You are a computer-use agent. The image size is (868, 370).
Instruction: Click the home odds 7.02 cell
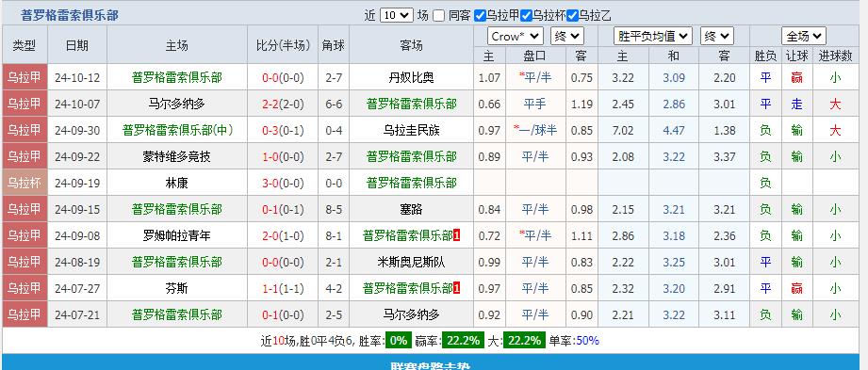pos(623,130)
